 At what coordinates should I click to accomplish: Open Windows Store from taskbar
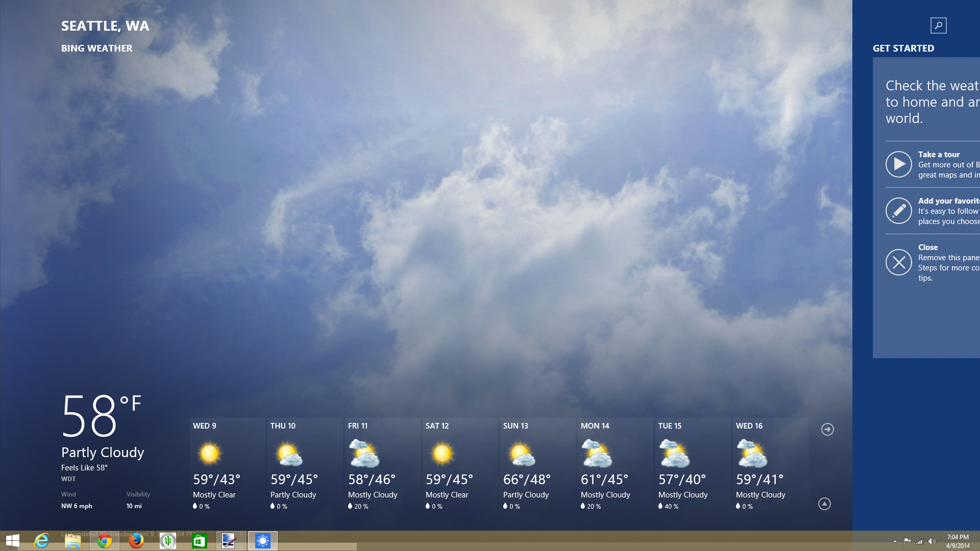(199, 541)
